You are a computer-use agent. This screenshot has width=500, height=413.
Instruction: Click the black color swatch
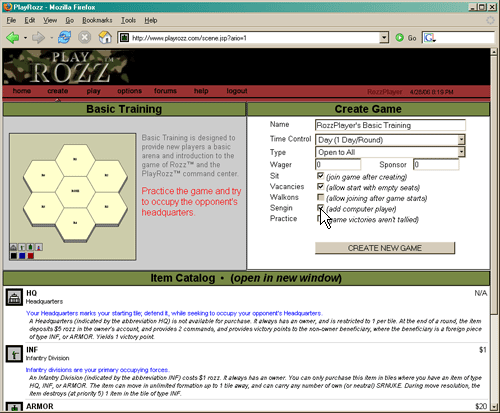[x=14, y=256]
